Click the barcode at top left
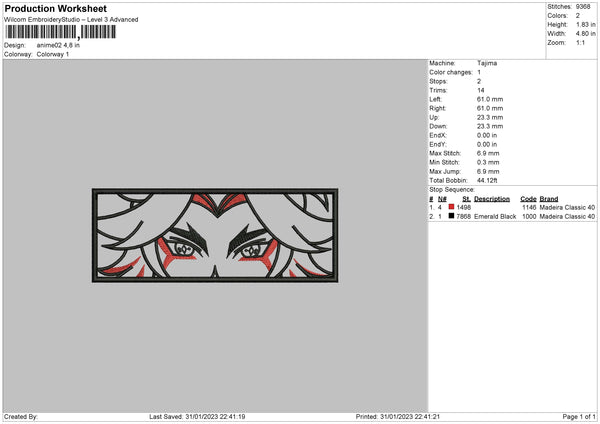The width and height of the screenshot is (600, 424). click(x=60, y=32)
